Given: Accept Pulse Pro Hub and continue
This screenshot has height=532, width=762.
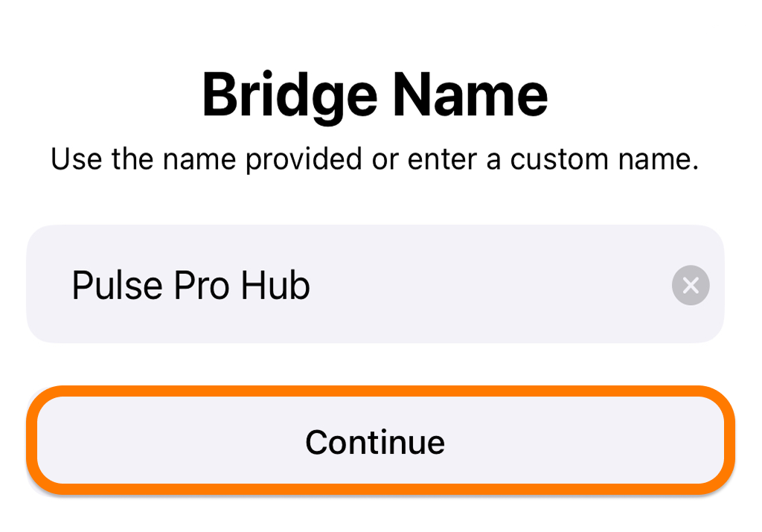Looking at the screenshot, I should pos(380,440).
